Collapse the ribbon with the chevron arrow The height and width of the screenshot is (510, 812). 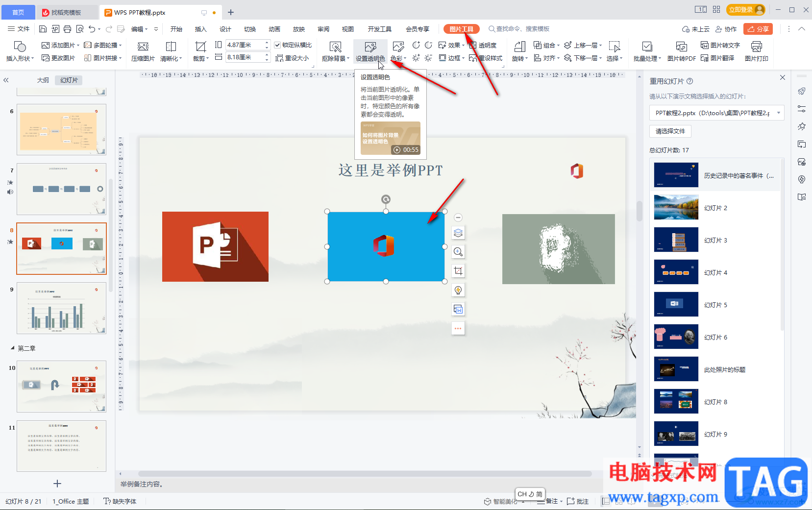(x=802, y=29)
